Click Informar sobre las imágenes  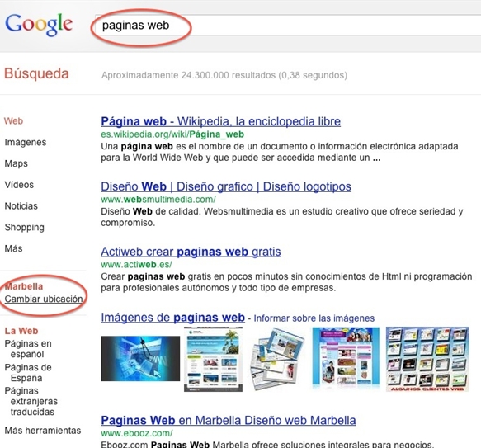[314, 318]
